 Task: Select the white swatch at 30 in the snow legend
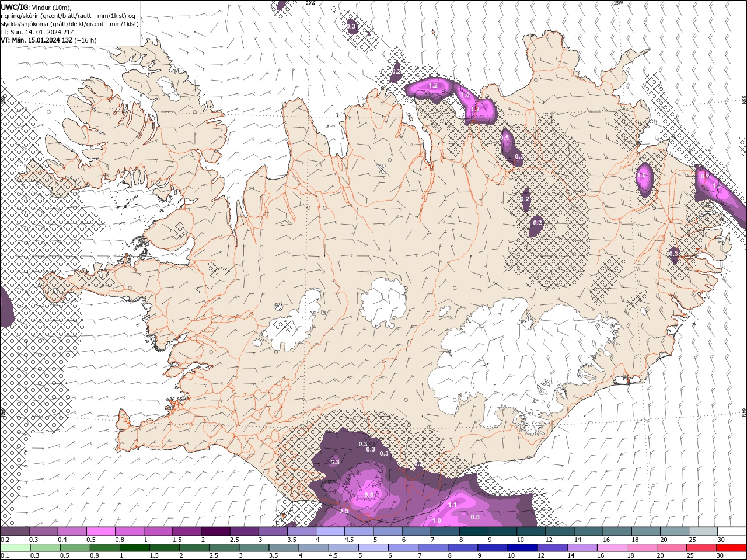[x=732, y=531]
